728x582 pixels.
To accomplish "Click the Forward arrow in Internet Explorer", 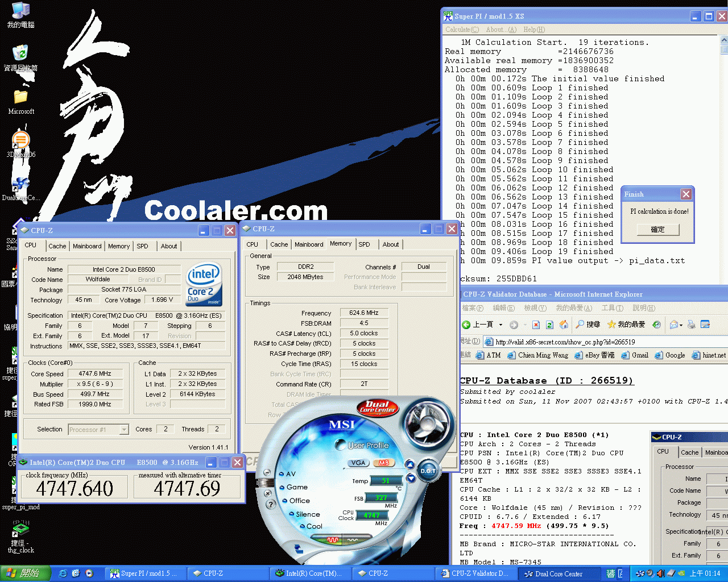I will click(514, 325).
